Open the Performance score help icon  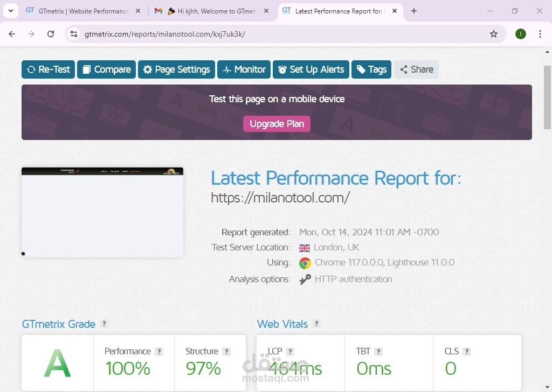tap(159, 351)
